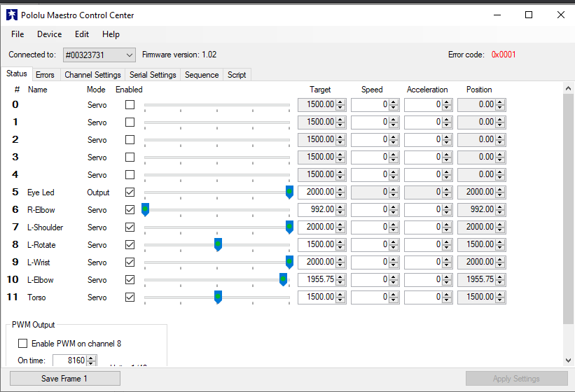Screen dimensions: 575x392
Task: Click the Torso channel name
Action: pyautogui.click(x=36, y=297)
